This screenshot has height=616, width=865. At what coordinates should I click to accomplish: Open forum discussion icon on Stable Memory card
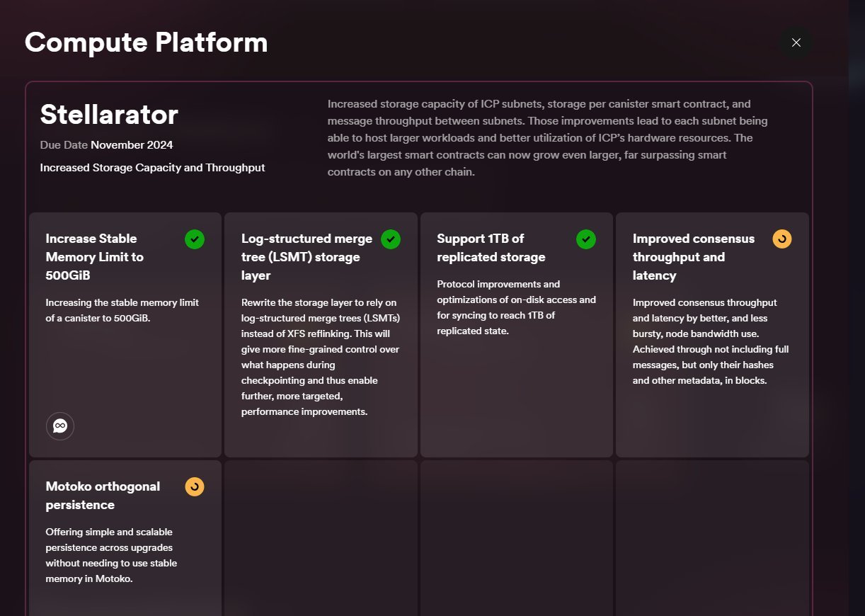[x=60, y=426]
